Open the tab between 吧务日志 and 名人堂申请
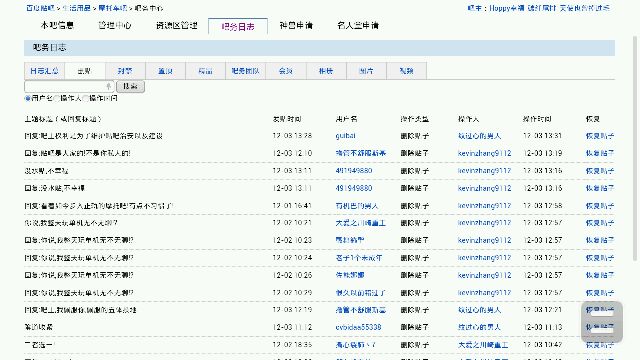Viewport: 640px width, 360px height. (296, 25)
